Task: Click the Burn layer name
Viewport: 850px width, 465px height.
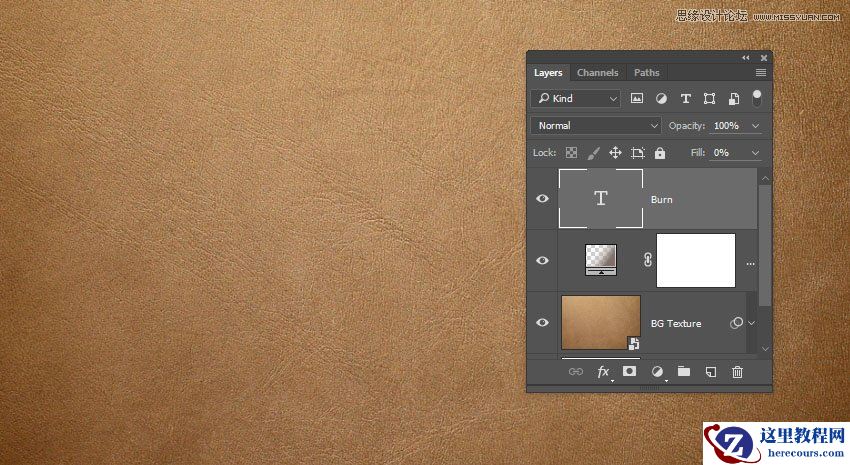Action: [661, 199]
